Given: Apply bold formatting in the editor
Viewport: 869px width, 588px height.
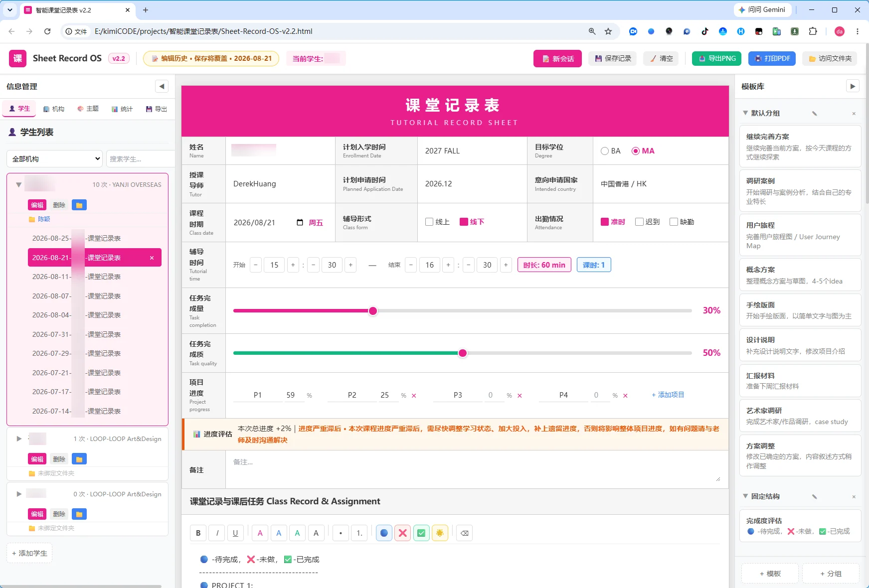Looking at the screenshot, I should click(x=198, y=533).
